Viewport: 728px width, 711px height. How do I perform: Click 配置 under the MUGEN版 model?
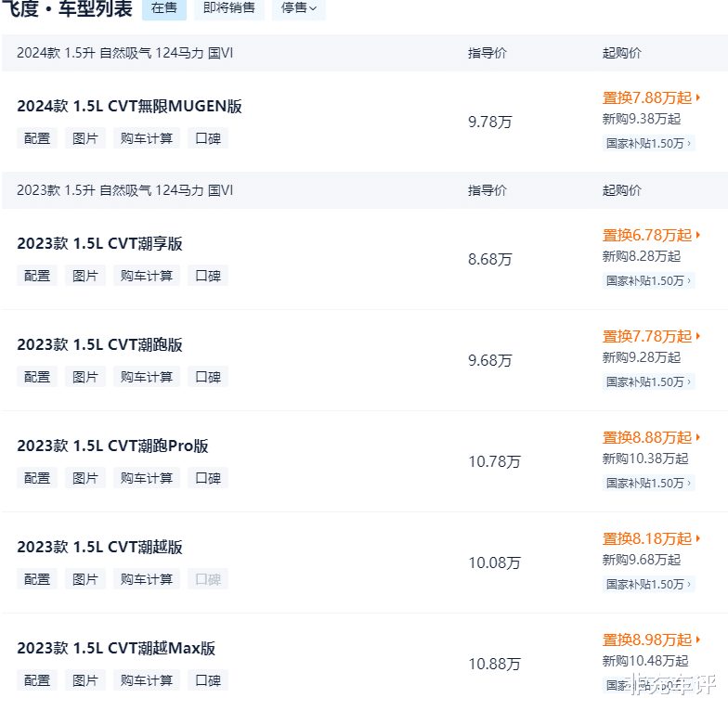(37, 138)
